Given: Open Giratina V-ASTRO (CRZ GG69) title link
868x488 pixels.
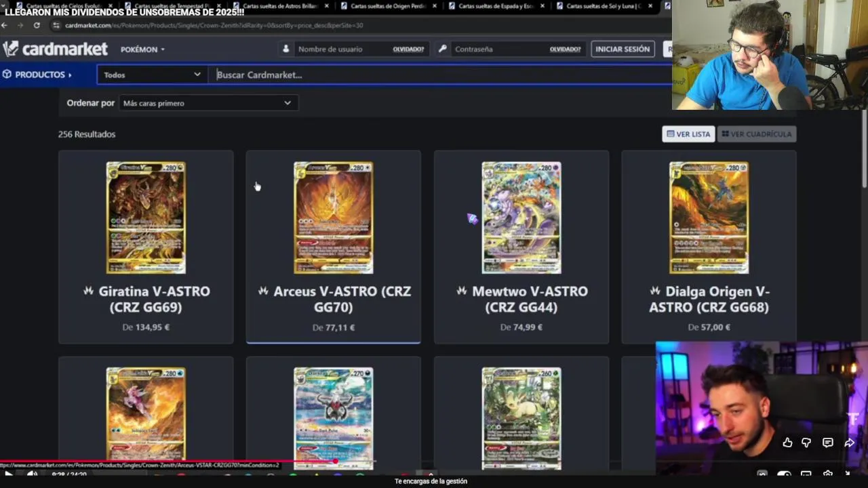Looking at the screenshot, I should pyautogui.click(x=154, y=299).
